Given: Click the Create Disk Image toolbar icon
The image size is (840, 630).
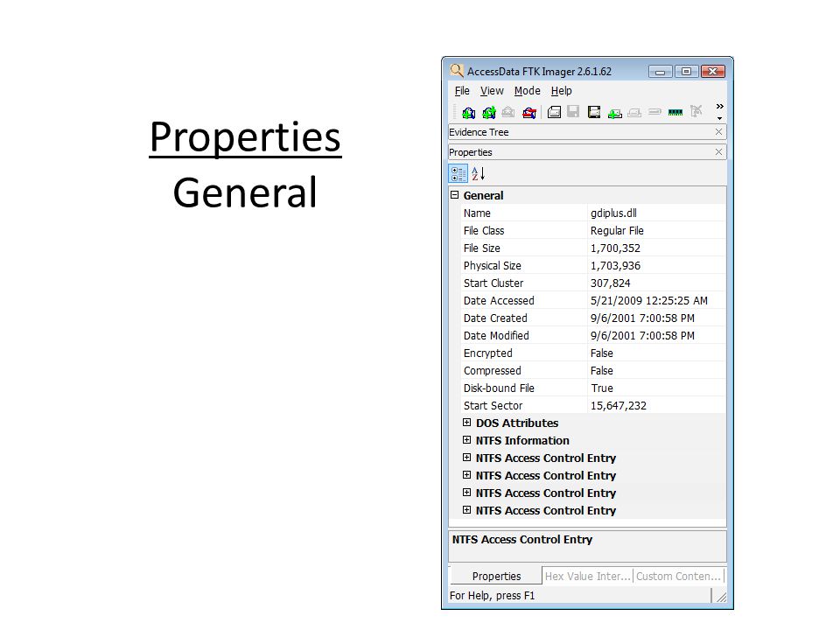Looking at the screenshot, I should pos(554,112).
